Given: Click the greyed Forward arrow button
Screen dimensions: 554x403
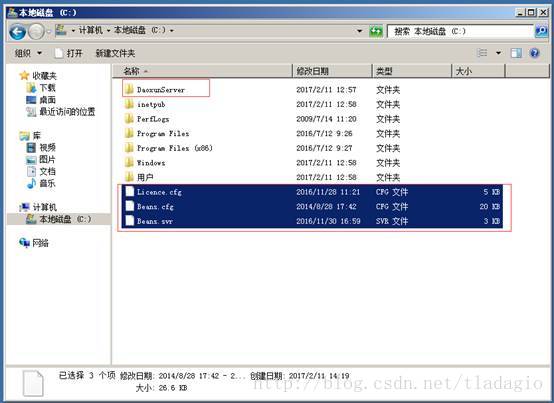Looking at the screenshot, I should 36,32.
